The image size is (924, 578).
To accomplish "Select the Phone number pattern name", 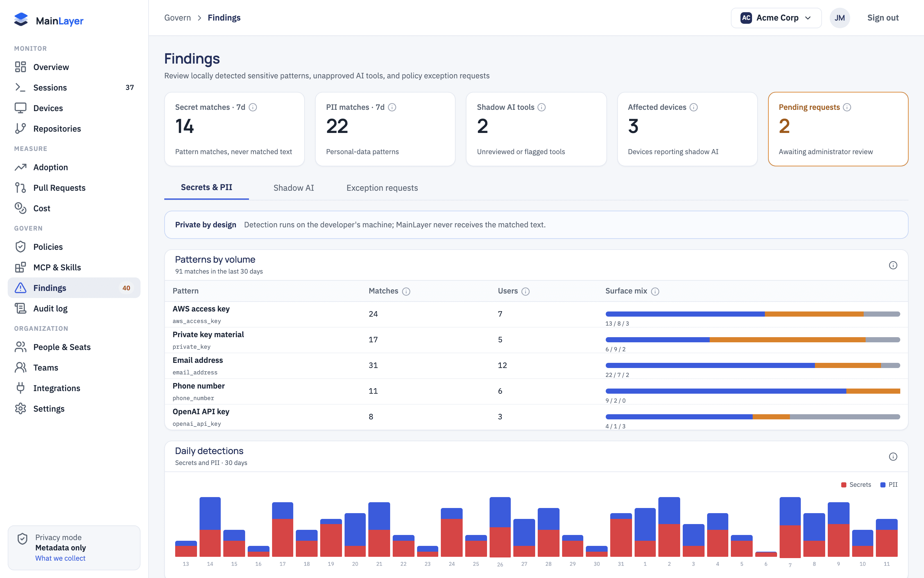I will pyautogui.click(x=199, y=386).
